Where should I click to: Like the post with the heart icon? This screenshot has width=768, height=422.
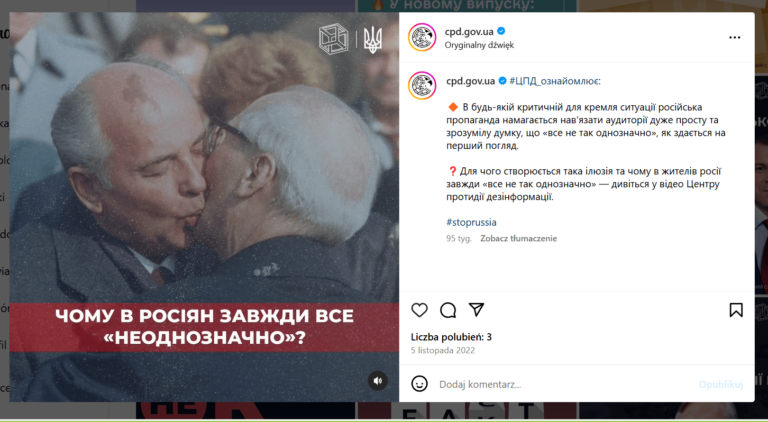click(419, 310)
